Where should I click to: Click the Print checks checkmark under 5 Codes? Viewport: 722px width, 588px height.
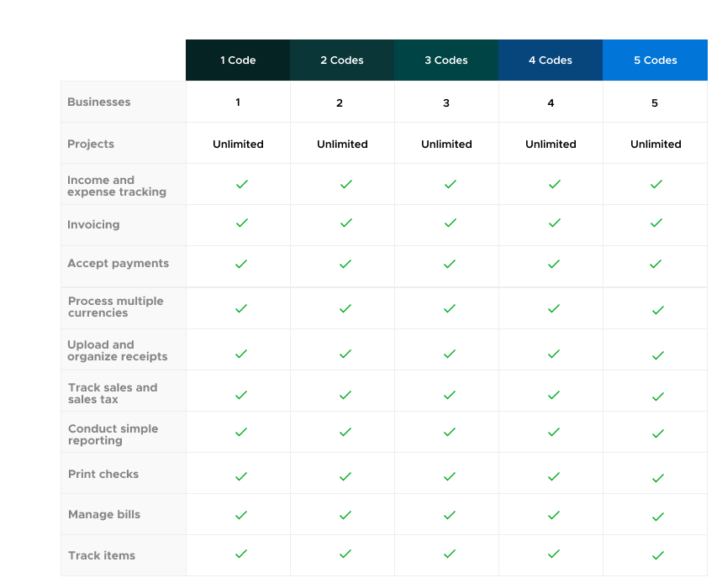coord(657,477)
